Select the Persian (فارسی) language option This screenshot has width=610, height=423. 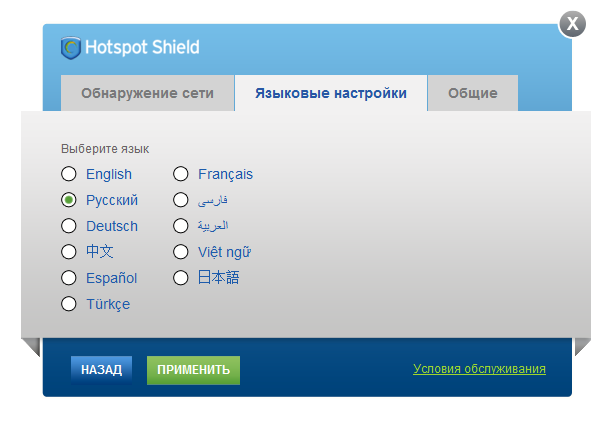[181, 200]
